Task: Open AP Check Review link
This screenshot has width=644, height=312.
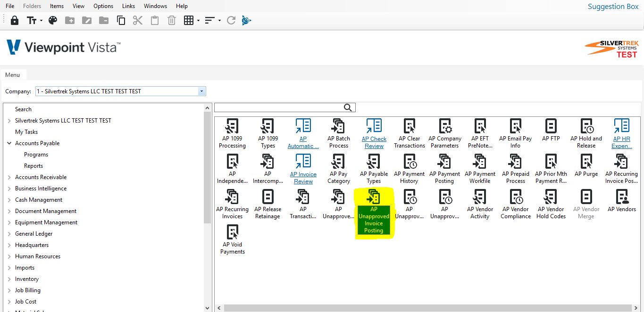Action: [374, 134]
